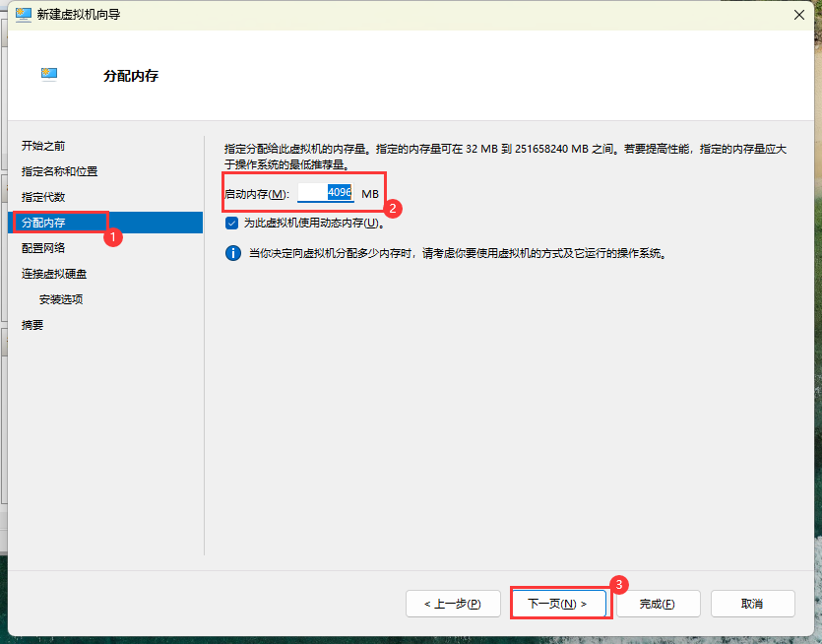This screenshot has width=822, height=644.
Task: Click the 下一页 next button
Action: 557,604
